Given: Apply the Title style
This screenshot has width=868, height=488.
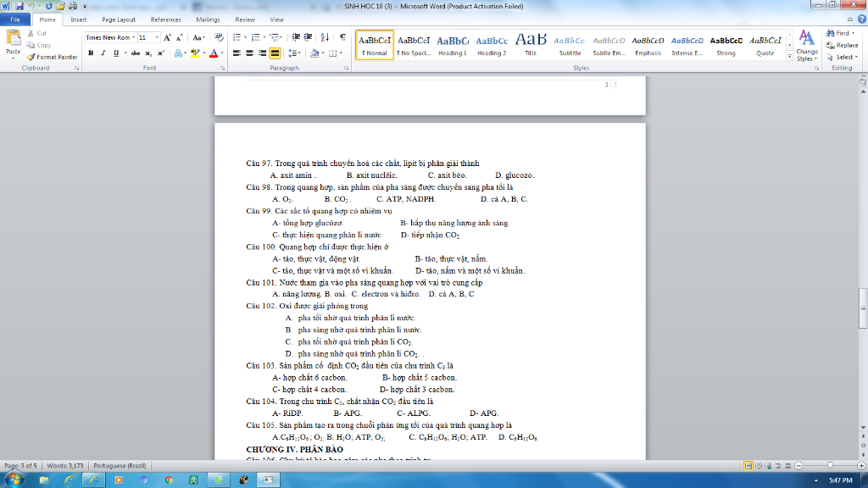Looking at the screenshot, I should click(531, 45).
